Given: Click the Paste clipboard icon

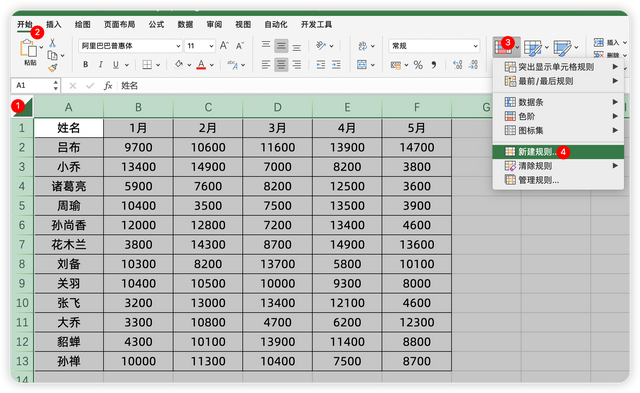Looking at the screenshot, I should 29,48.
